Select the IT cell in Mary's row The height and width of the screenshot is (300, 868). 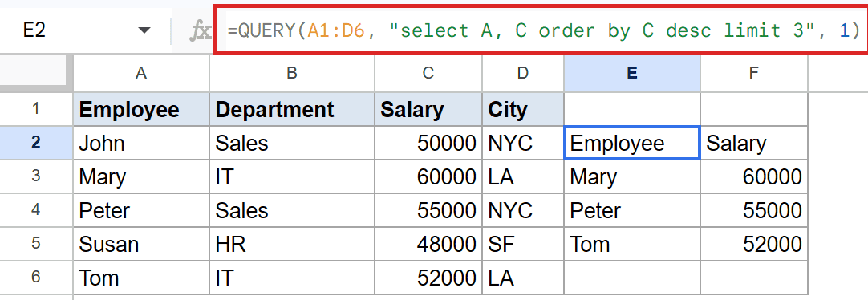coord(292,176)
